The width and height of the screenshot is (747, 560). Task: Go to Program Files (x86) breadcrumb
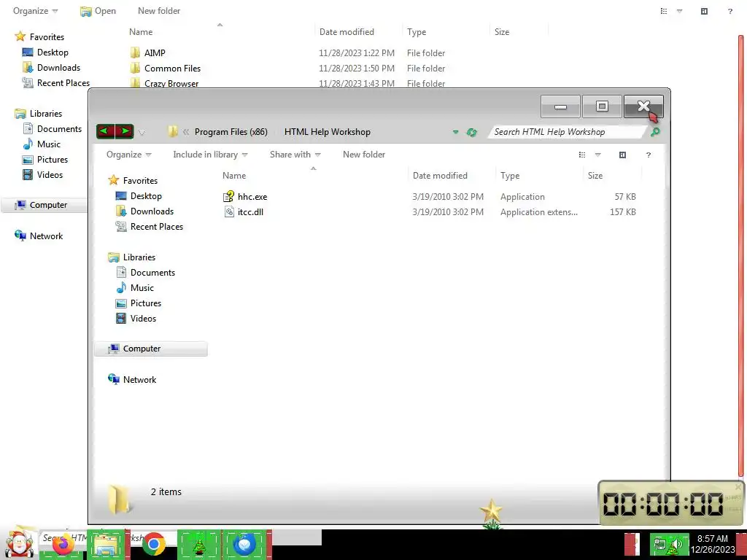click(231, 132)
